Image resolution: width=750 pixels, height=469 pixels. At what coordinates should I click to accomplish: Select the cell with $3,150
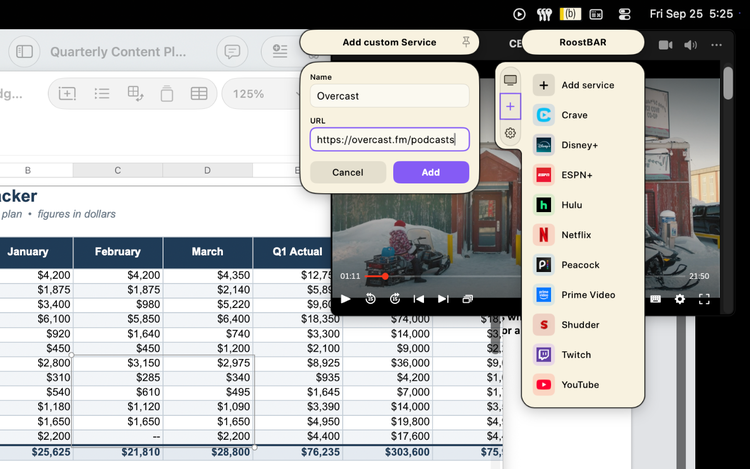click(x=118, y=363)
